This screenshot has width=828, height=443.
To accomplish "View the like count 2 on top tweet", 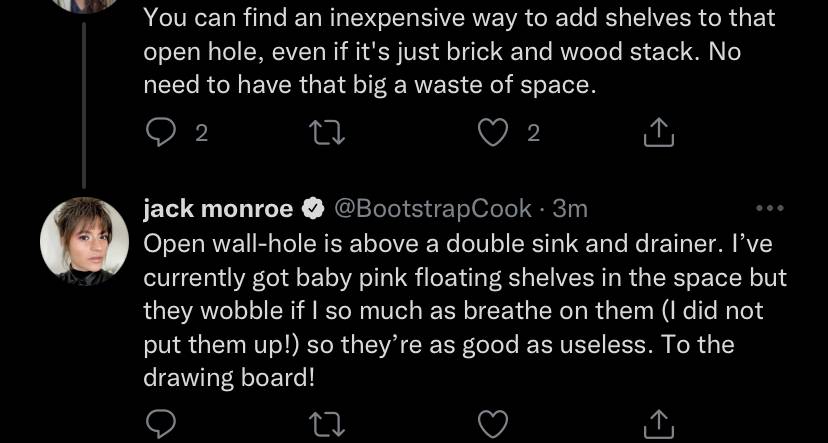I will click(x=534, y=134).
